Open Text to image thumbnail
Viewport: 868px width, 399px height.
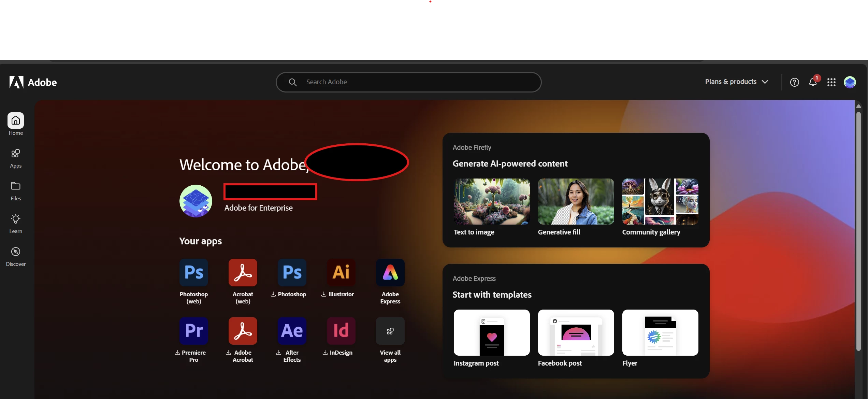tap(492, 201)
